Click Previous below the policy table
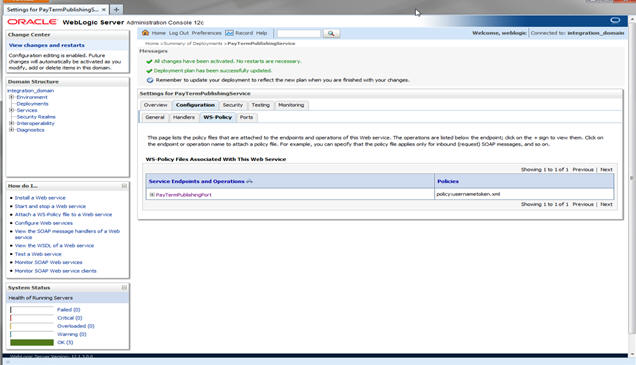636x365 pixels. [x=583, y=204]
